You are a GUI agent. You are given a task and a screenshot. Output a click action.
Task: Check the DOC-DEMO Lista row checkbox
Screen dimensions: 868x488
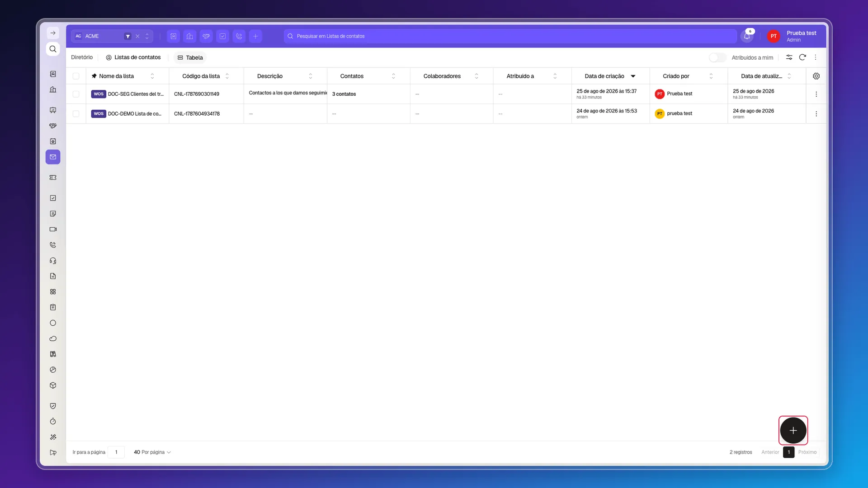click(x=76, y=114)
